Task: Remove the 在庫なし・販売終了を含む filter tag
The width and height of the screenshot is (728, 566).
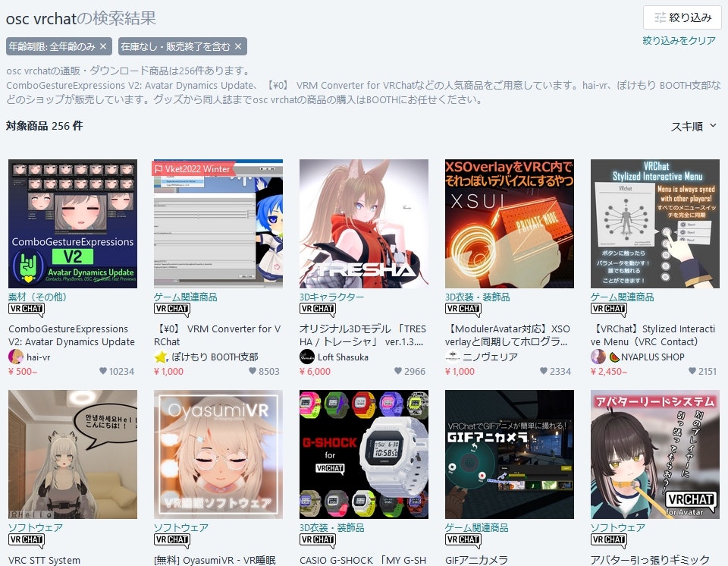Action: click(238, 46)
